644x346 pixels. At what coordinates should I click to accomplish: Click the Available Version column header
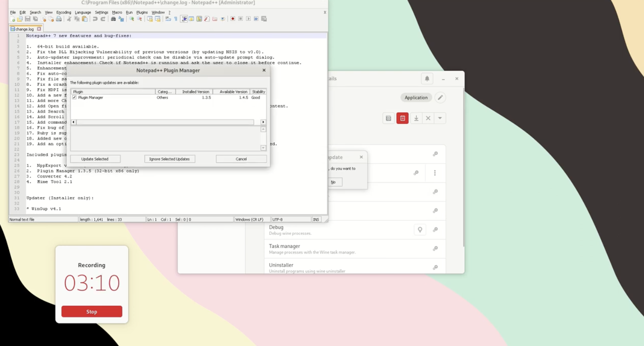(x=233, y=92)
